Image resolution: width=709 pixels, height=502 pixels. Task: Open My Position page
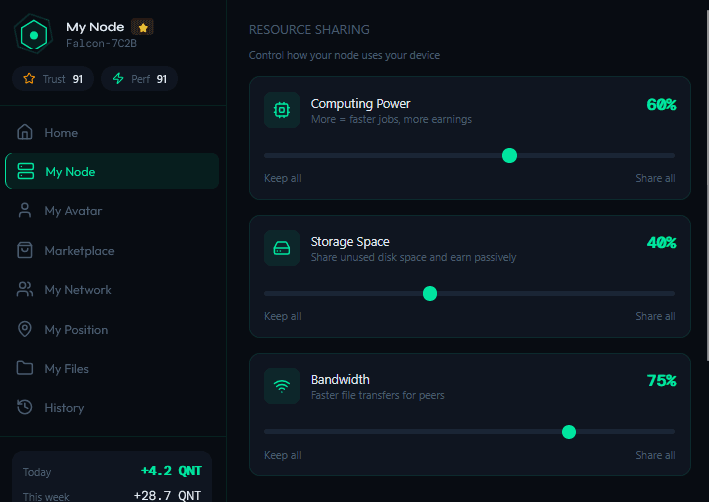tap(112, 330)
